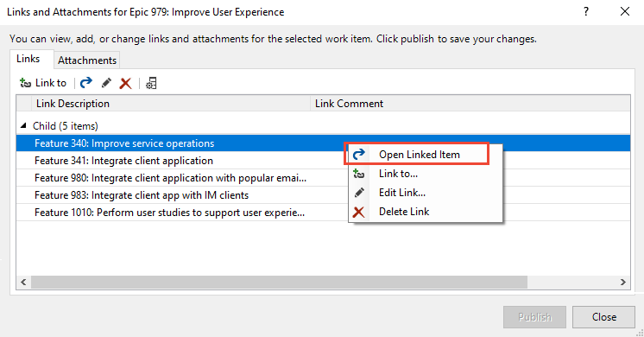Viewport: 644px width, 337px height.
Task: Select Feature 340: Improve service operations row
Action: point(323,143)
